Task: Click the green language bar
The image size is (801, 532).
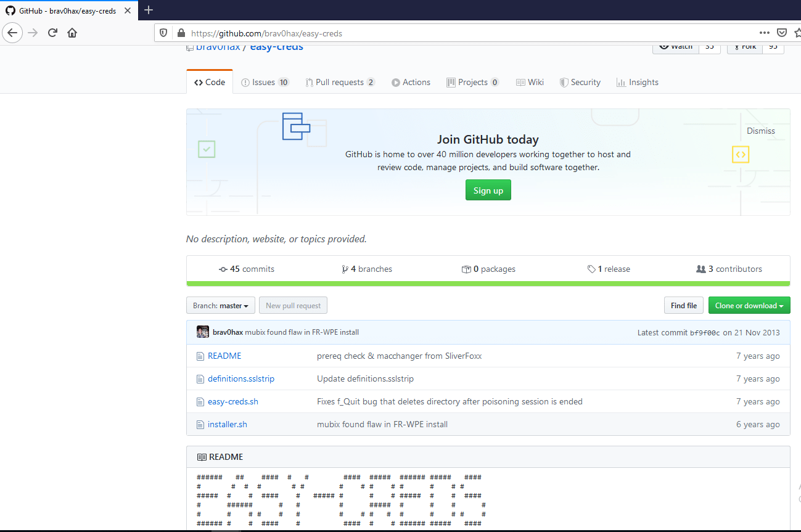Action: (488, 284)
